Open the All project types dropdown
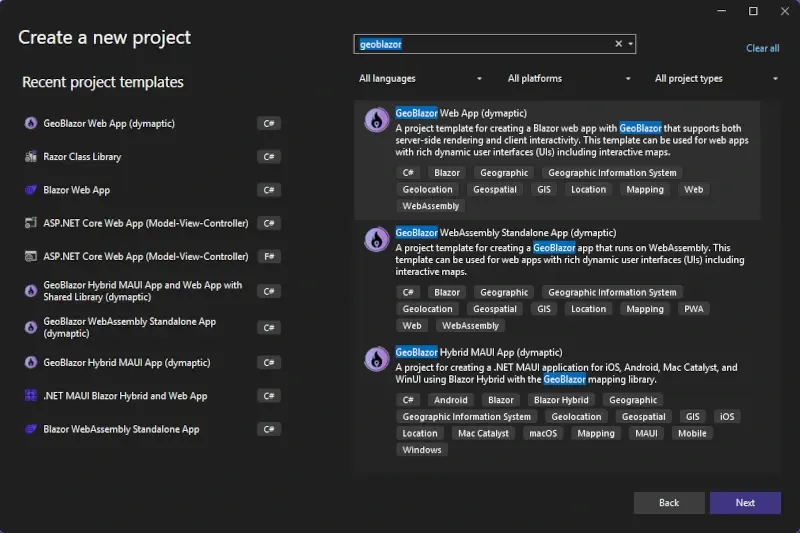 tap(716, 79)
